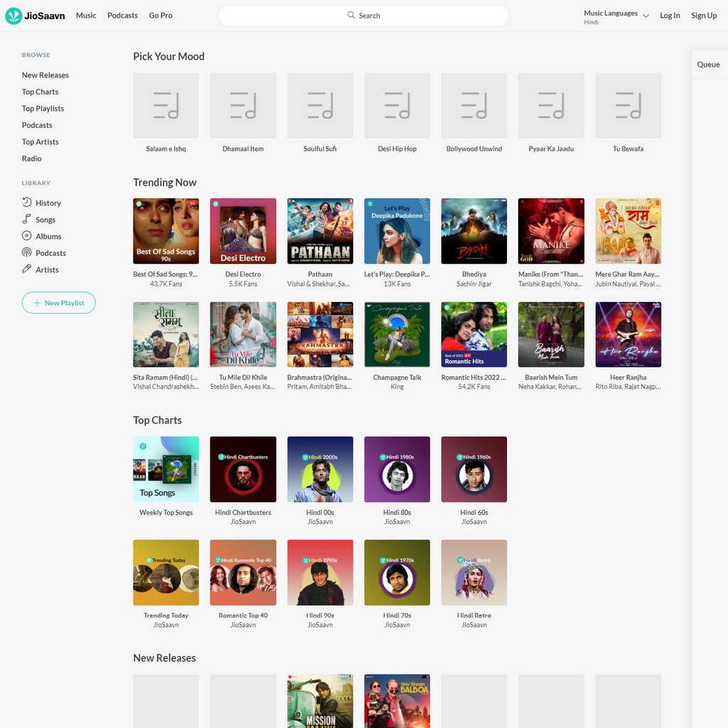Click the Songs music note icon
This screenshot has width=728, height=728.
[x=27, y=219]
